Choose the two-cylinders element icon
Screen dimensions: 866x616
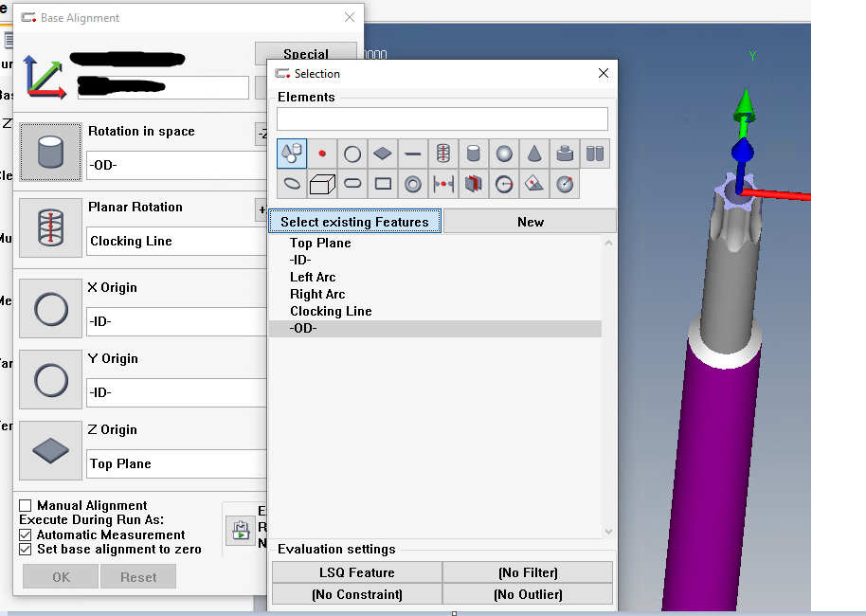pyautogui.click(x=595, y=153)
